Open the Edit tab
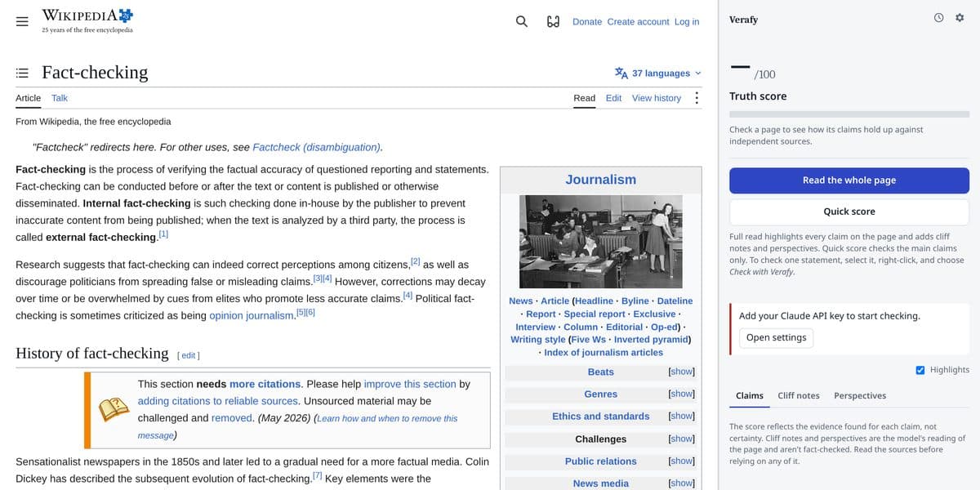The image size is (980, 490). [x=613, y=98]
